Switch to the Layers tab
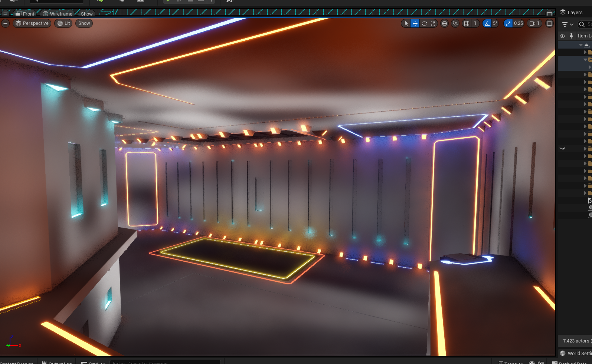The width and height of the screenshot is (592, 364). click(x=574, y=12)
